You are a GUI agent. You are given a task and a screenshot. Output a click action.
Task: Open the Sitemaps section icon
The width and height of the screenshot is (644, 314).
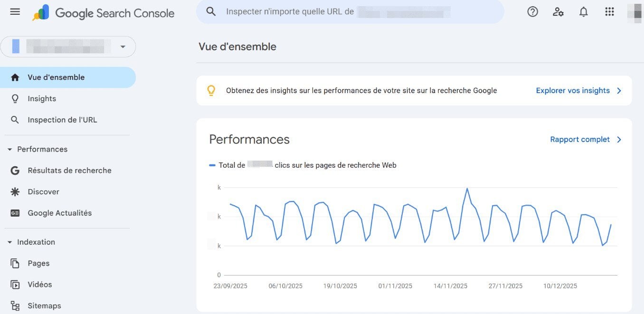point(15,305)
